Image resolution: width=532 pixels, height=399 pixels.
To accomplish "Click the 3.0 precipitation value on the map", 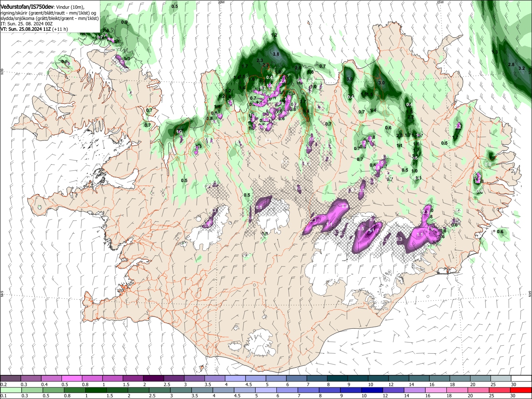I will pyautogui.click(x=382, y=83).
